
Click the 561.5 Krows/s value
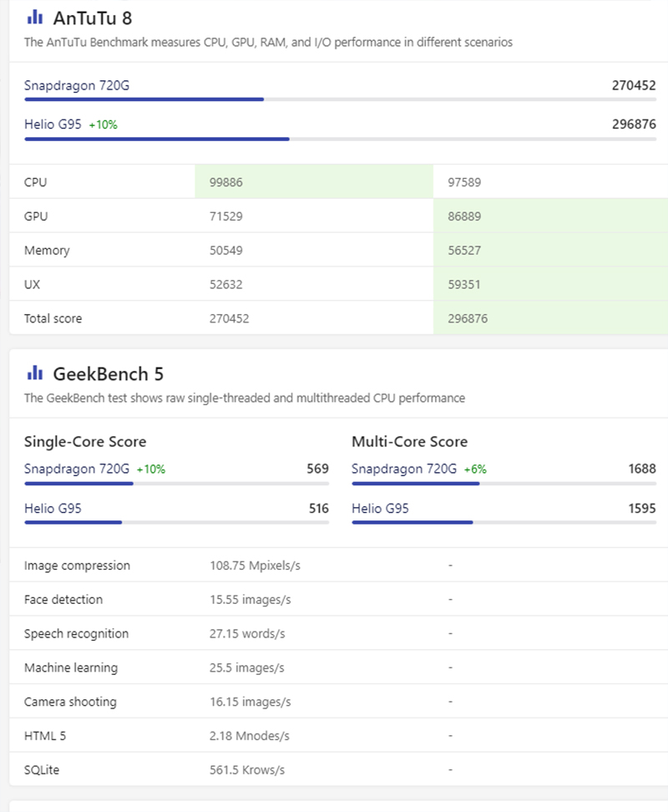[247, 770]
